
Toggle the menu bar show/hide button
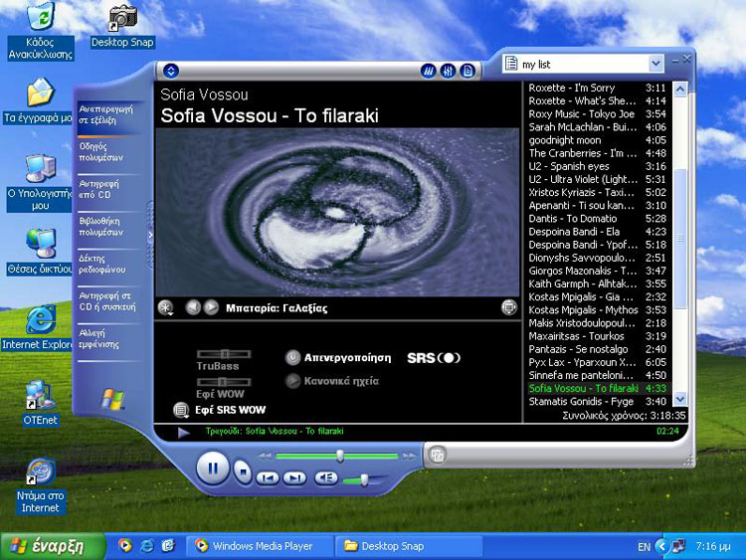[171, 71]
